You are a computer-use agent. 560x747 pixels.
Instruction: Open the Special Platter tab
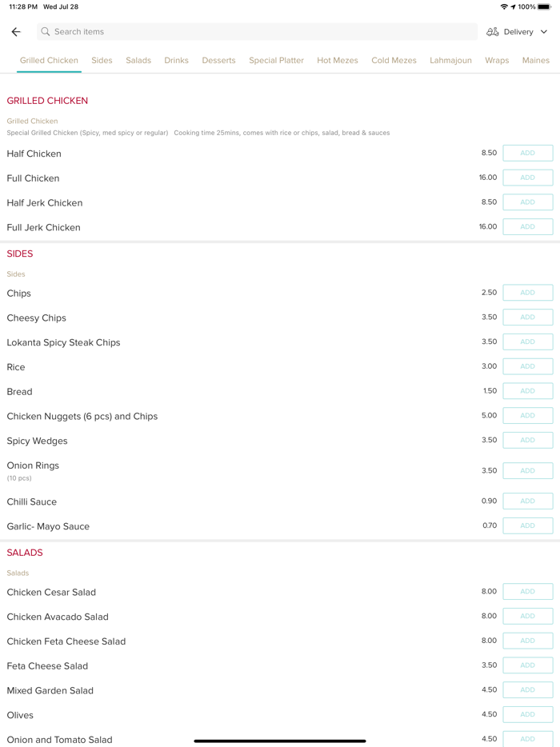(276, 60)
